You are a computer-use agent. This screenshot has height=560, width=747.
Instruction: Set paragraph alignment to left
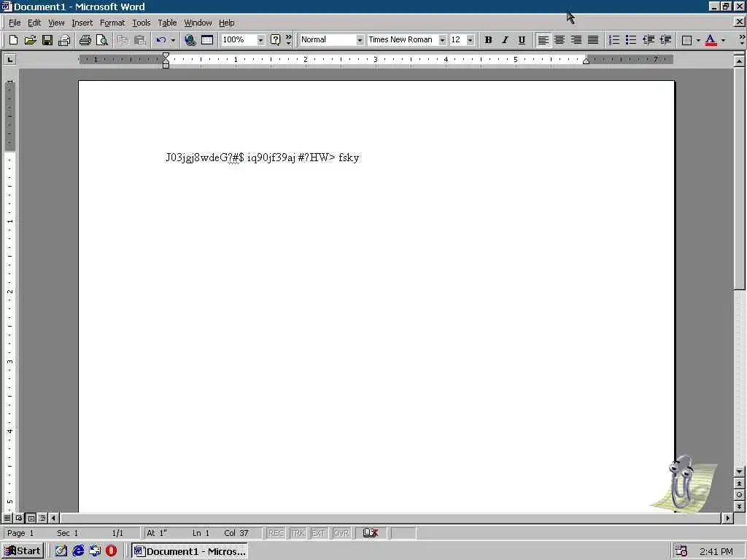tap(543, 40)
